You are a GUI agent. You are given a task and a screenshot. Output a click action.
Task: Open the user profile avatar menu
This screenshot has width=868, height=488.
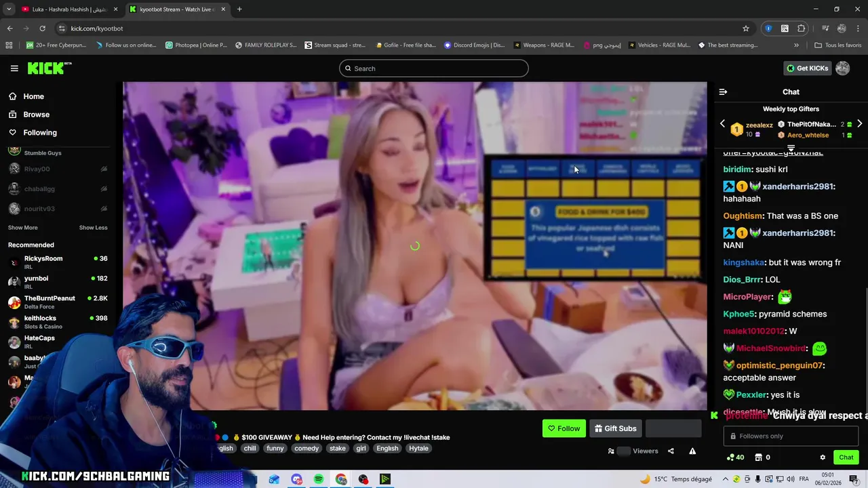point(842,68)
